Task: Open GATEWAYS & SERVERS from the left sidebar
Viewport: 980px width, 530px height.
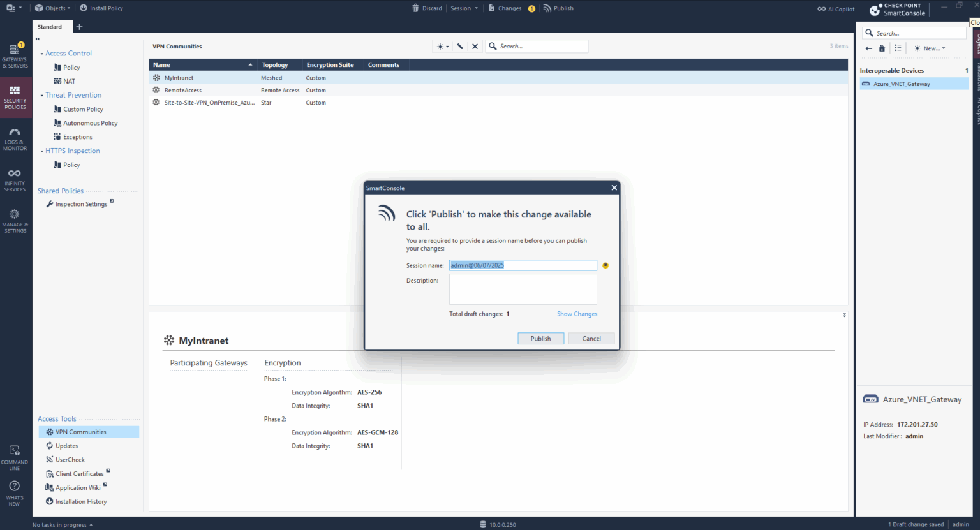Action: point(15,54)
